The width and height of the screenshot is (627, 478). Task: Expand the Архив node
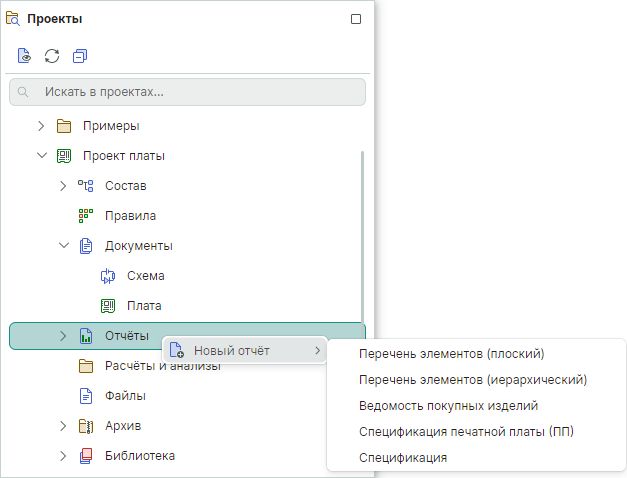[x=63, y=426]
